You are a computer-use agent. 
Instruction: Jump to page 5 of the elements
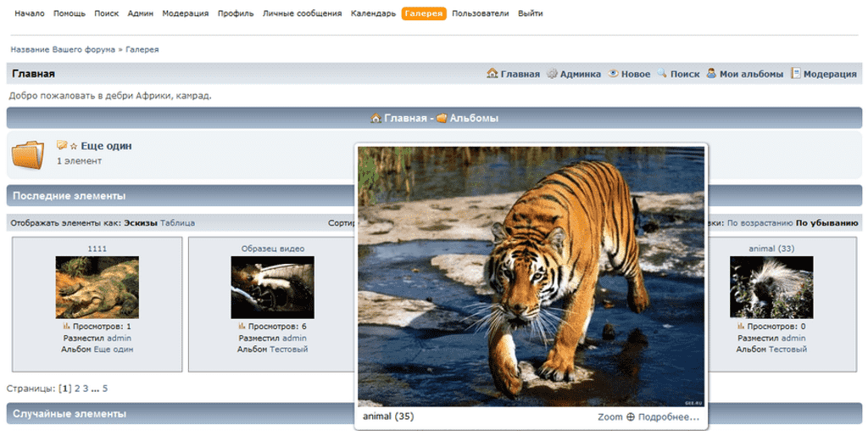[x=105, y=389]
